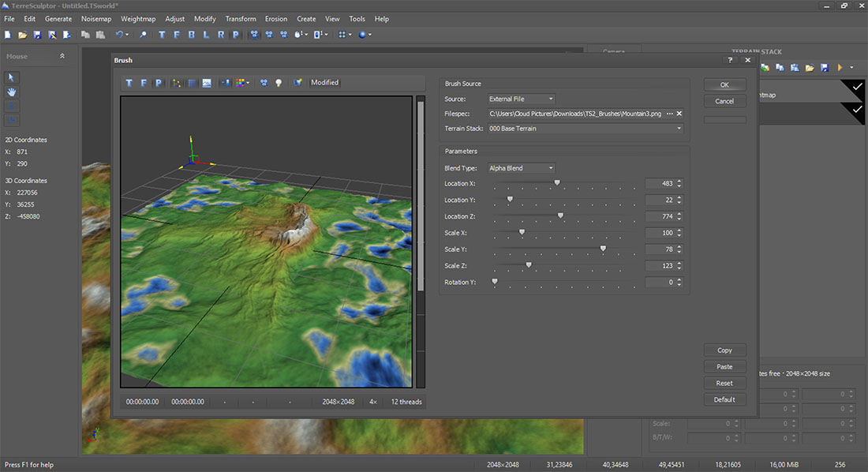Screen dimensions: 868x472
Task: Click the browse ellipsis button beside Filespec
Action: (669, 114)
